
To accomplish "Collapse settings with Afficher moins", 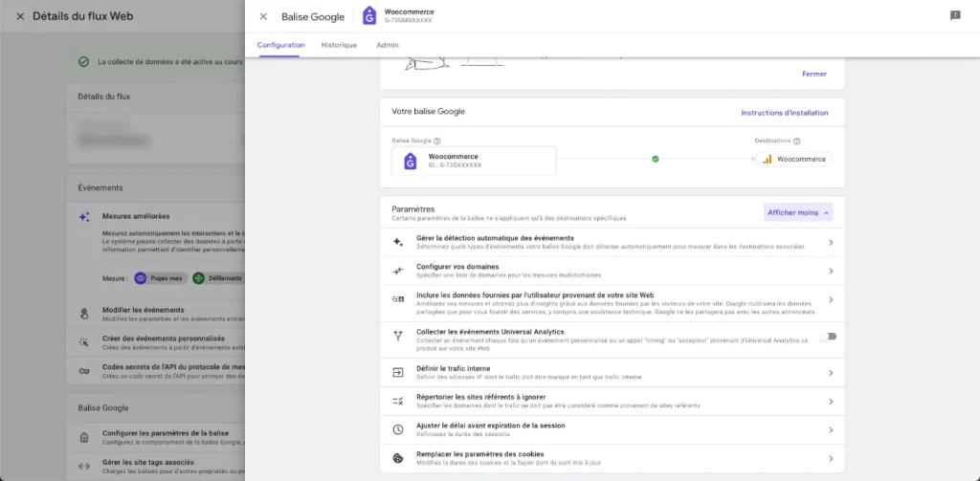I will click(798, 212).
